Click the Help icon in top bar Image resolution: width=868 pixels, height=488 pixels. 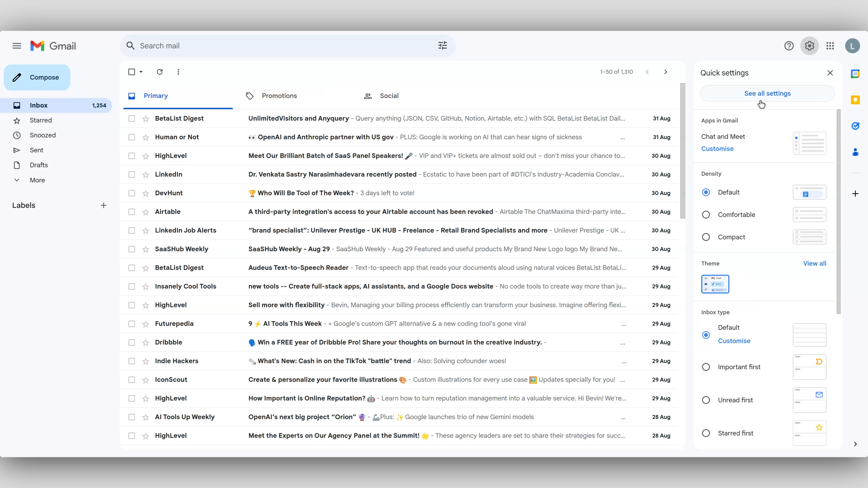(x=789, y=46)
